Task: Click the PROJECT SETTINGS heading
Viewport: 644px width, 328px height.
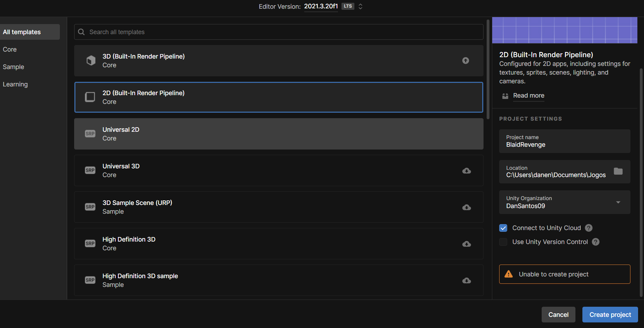Action: point(531,119)
